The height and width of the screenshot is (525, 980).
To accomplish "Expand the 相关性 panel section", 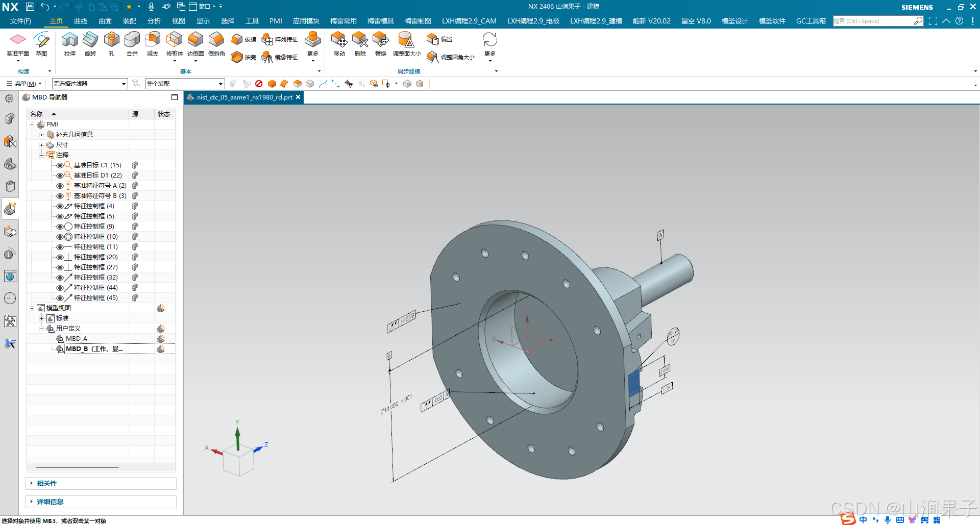I will (x=101, y=483).
